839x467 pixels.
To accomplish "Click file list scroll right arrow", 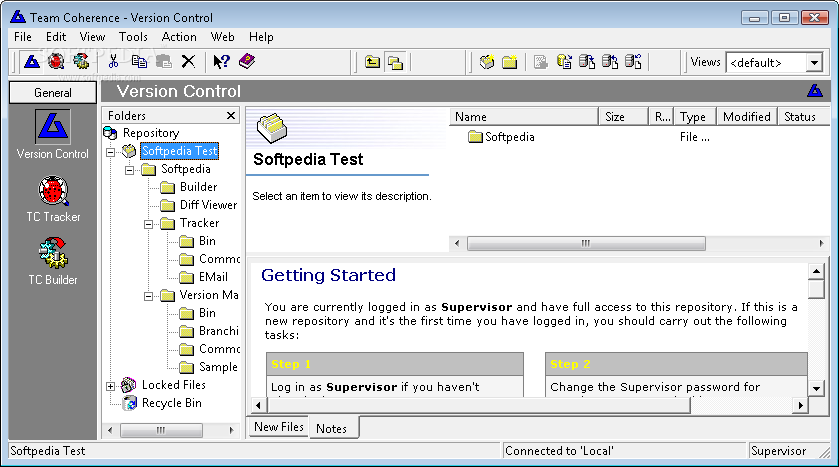I will [821, 243].
